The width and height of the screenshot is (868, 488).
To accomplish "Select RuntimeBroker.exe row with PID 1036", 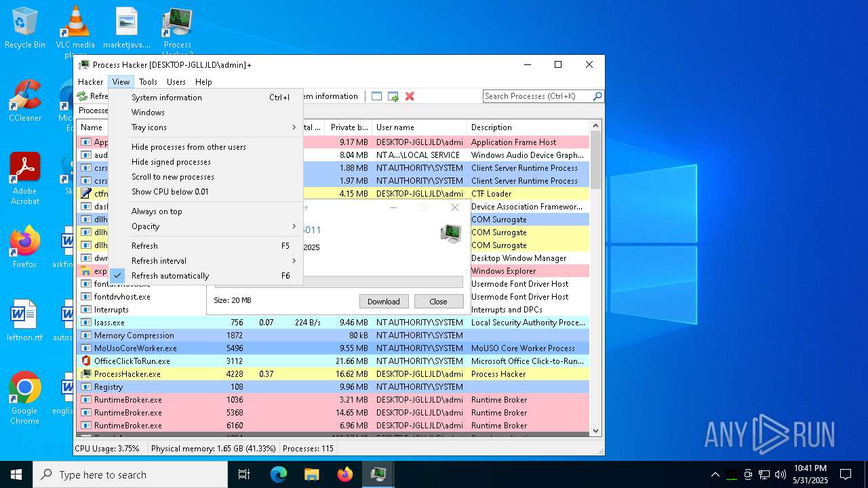I will coord(333,400).
